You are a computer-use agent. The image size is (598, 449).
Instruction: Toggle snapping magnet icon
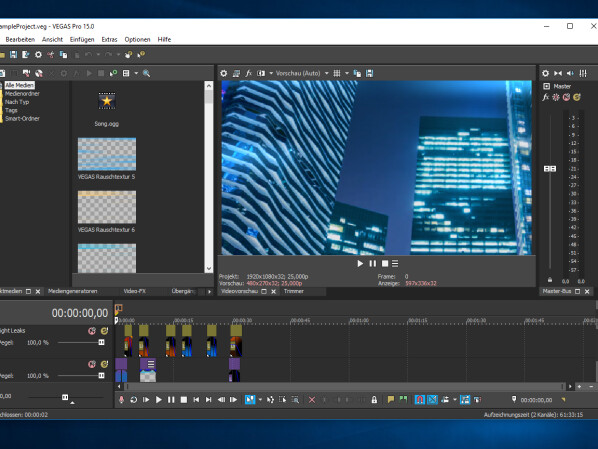420,400
